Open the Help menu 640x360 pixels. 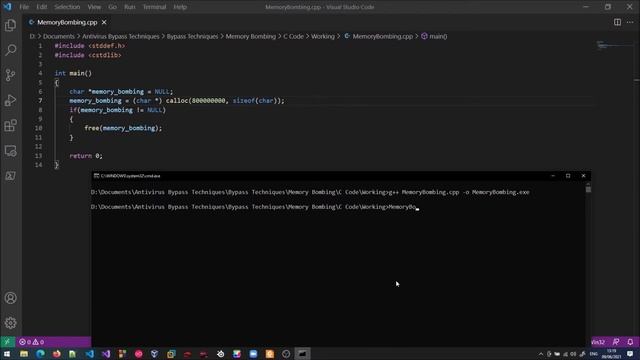click(x=180, y=7)
